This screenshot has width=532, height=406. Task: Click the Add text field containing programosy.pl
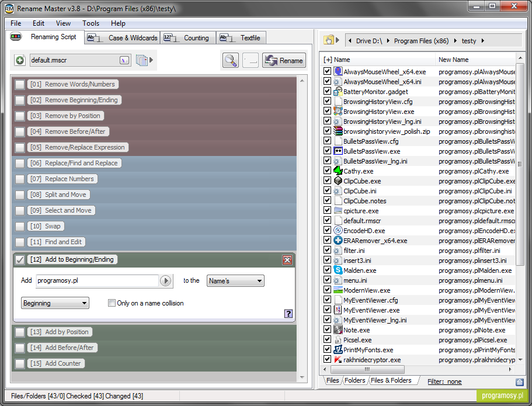(97, 281)
